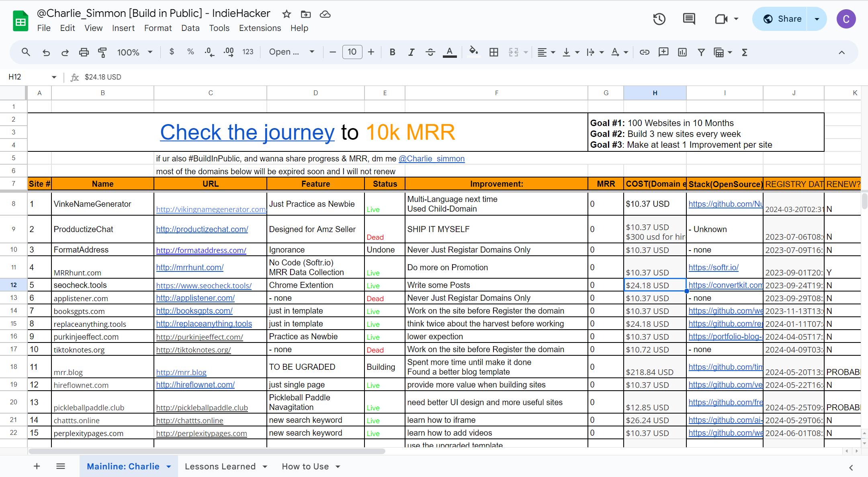Image resolution: width=868 pixels, height=477 pixels.
Task: Open the name box dropdown arrow
Action: (x=54, y=77)
